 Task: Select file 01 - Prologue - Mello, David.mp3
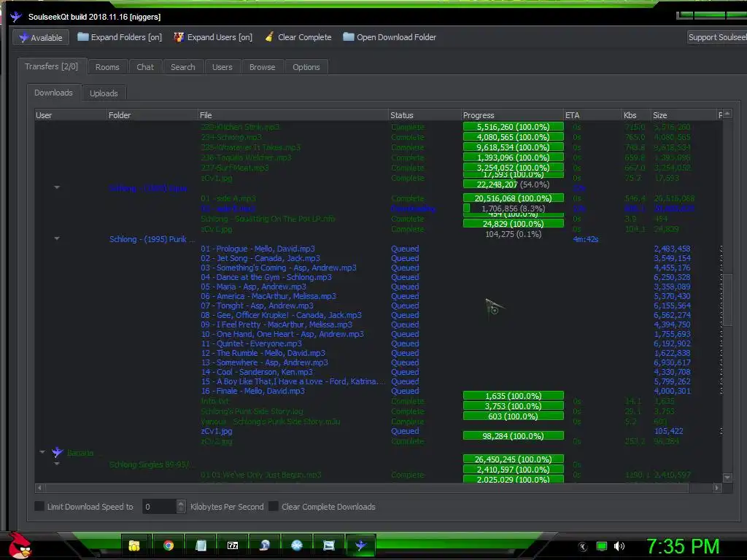pos(258,249)
